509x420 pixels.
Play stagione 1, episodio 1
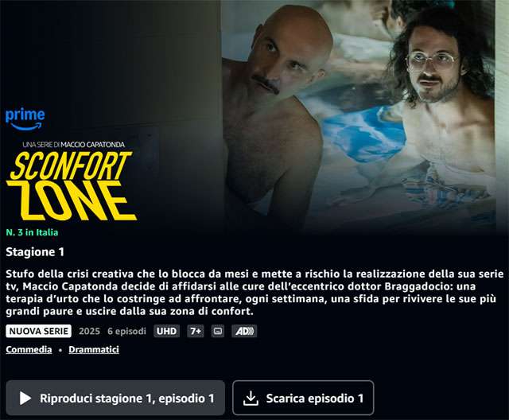pyautogui.click(x=115, y=398)
